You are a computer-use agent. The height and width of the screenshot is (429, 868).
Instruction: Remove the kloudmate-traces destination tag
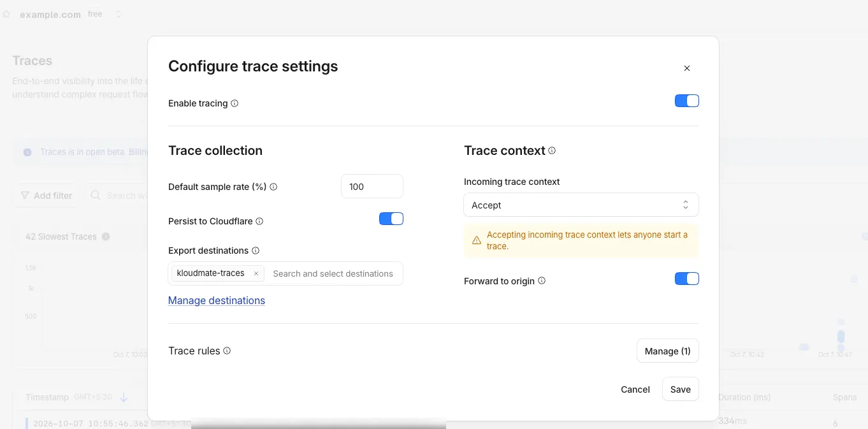click(256, 273)
